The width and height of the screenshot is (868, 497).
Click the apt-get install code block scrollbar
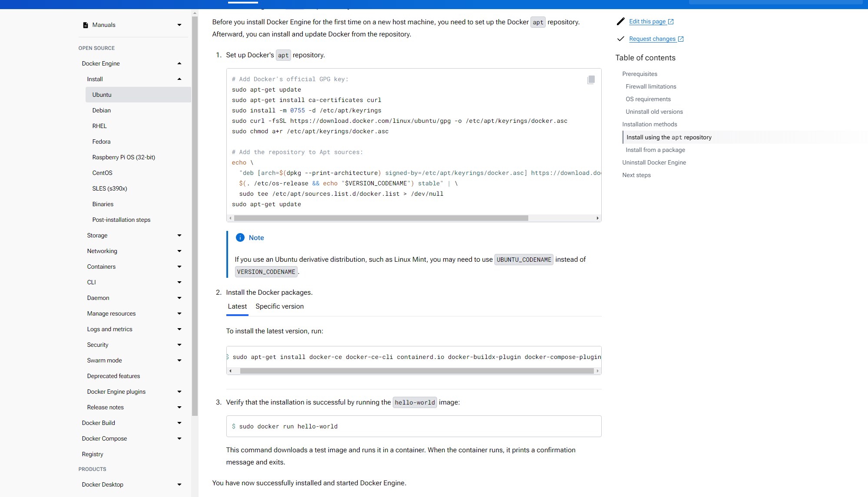[417, 371]
